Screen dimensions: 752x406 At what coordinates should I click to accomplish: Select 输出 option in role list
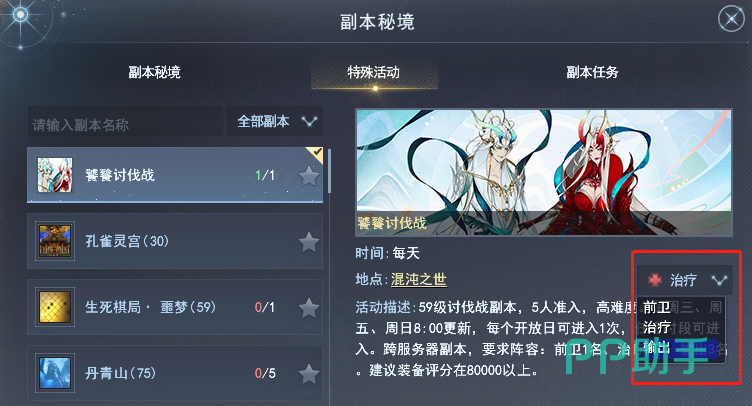tap(657, 348)
